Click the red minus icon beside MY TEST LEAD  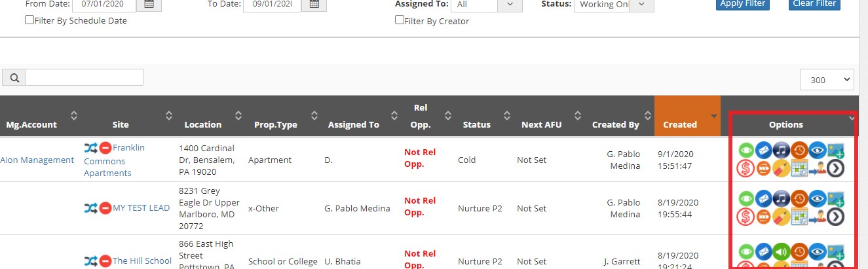point(105,208)
